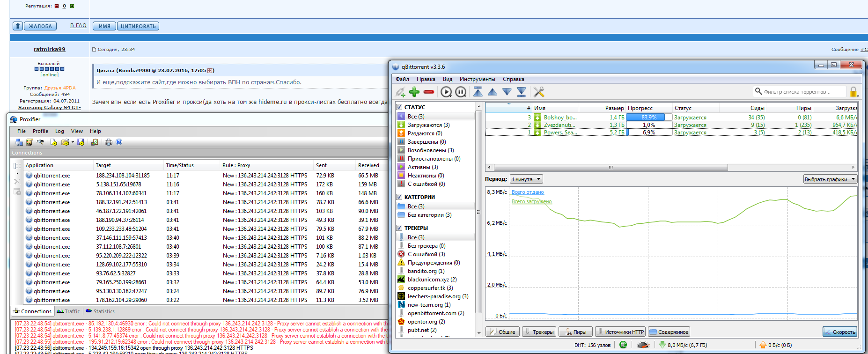
Task: Click the save profile icon in Proxifier
Action: point(81,142)
